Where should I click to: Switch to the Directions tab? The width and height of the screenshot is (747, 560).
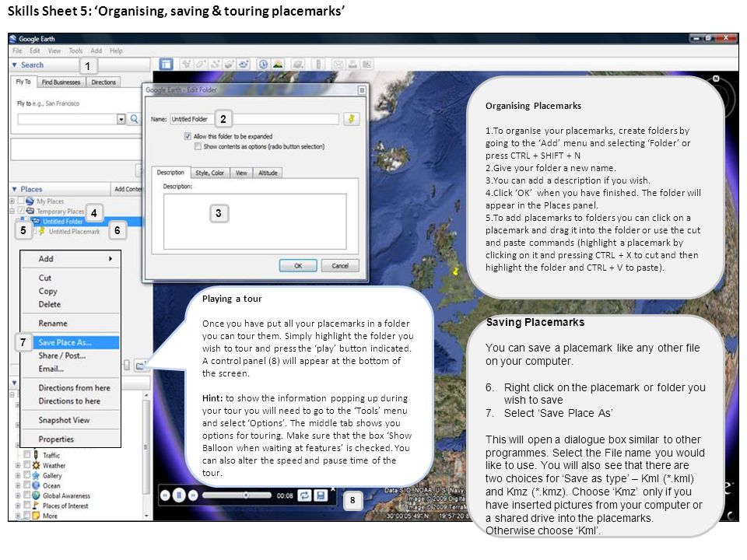click(x=103, y=82)
